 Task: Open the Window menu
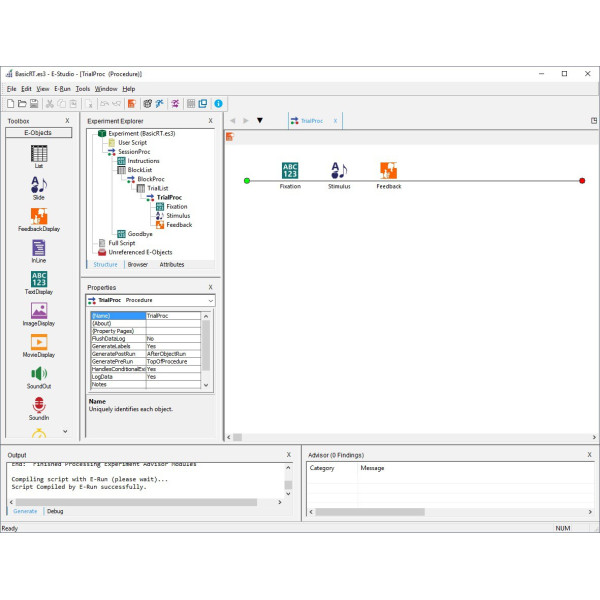(x=106, y=89)
